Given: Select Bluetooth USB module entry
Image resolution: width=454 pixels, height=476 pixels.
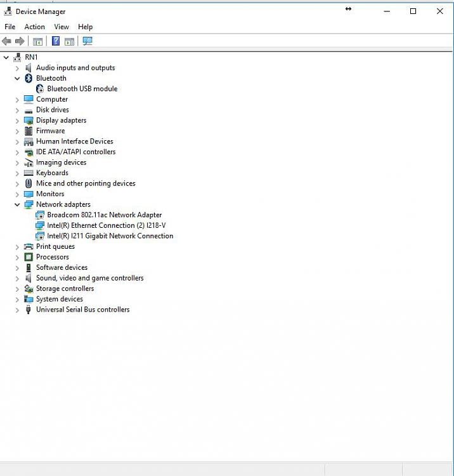Looking at the screenshot, I should (x=82, y=89).
